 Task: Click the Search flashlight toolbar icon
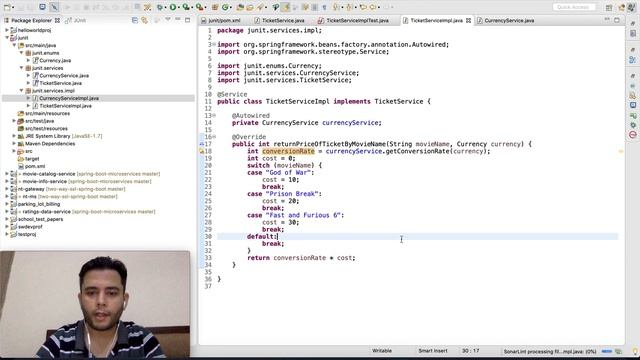click(260, 7)
